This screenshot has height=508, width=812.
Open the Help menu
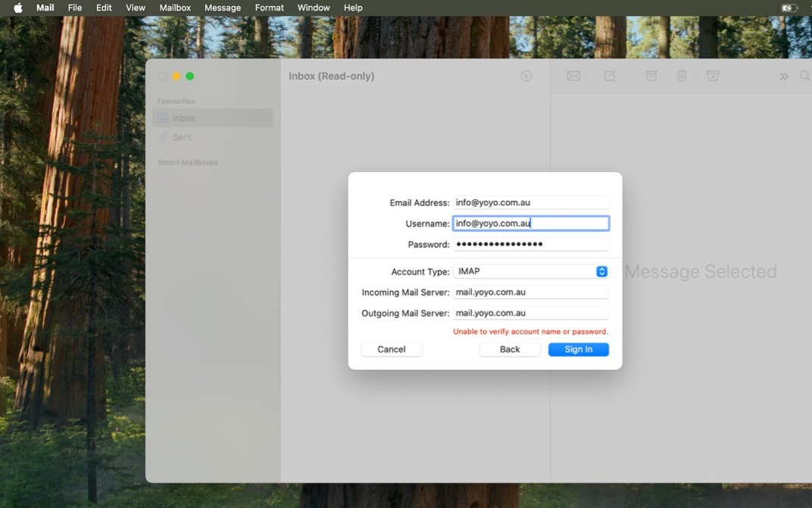tap(353, 8)
